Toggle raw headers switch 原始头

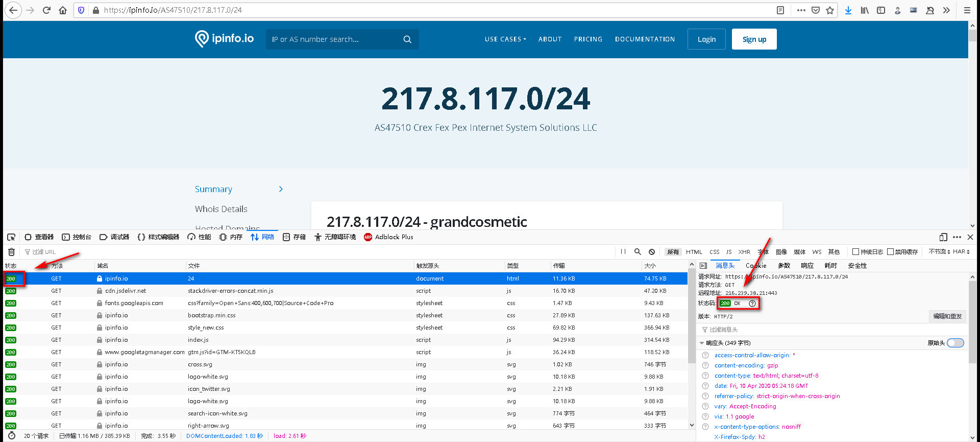[955, 343]
